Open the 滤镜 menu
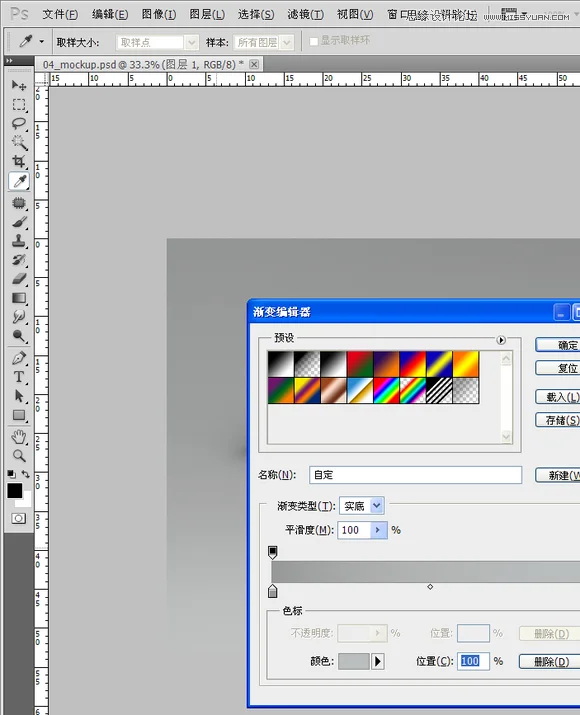Image resolution: width=580 pixels, height=715 pixels. (306, 15)
